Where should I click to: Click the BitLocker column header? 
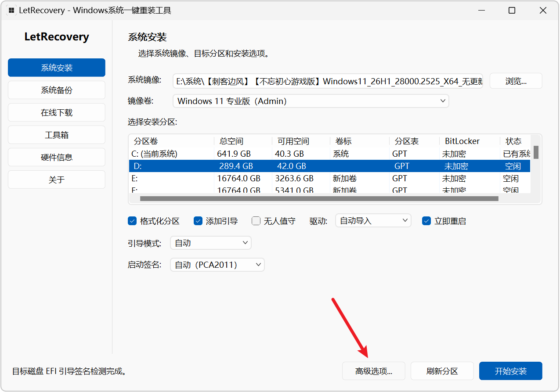(x=470, y=141)
